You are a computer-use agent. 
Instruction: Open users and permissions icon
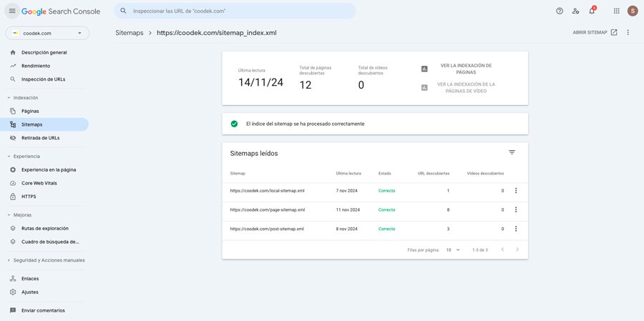click(x=575, y=11)
